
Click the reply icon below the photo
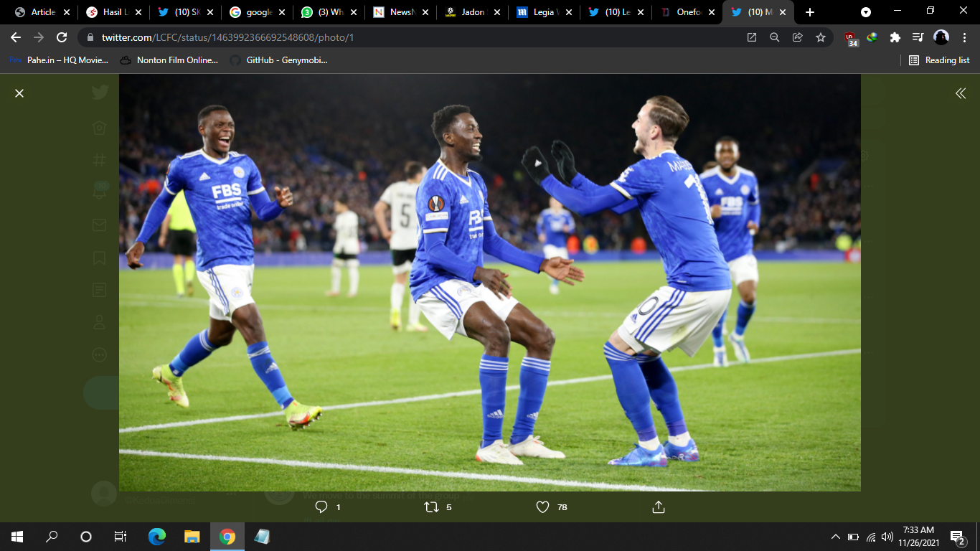[x=321, y=507]
